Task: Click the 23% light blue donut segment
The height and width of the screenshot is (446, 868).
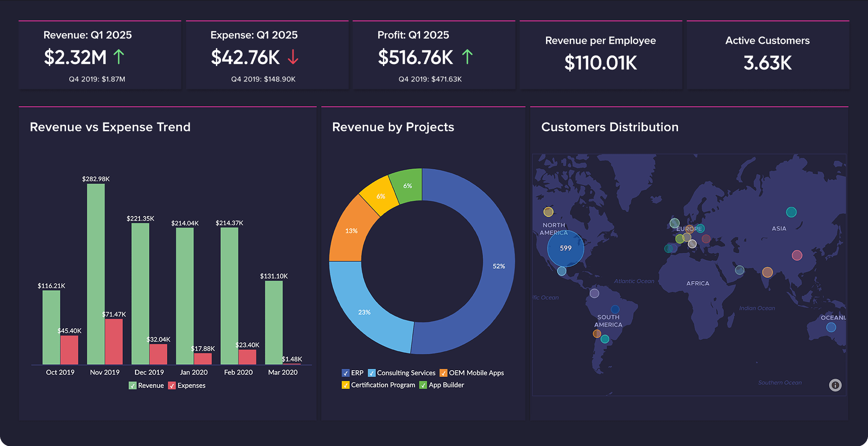Action: pyautogui.click(x=364, y=312)
